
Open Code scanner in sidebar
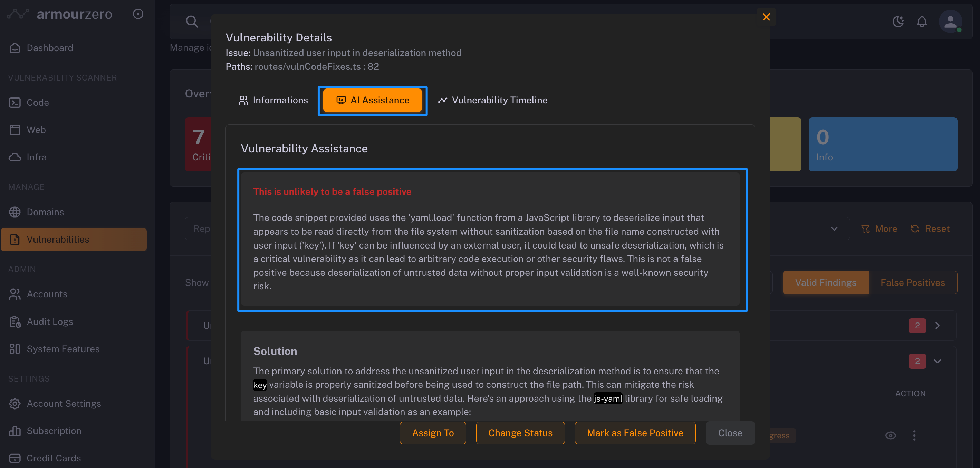[38, 102]
